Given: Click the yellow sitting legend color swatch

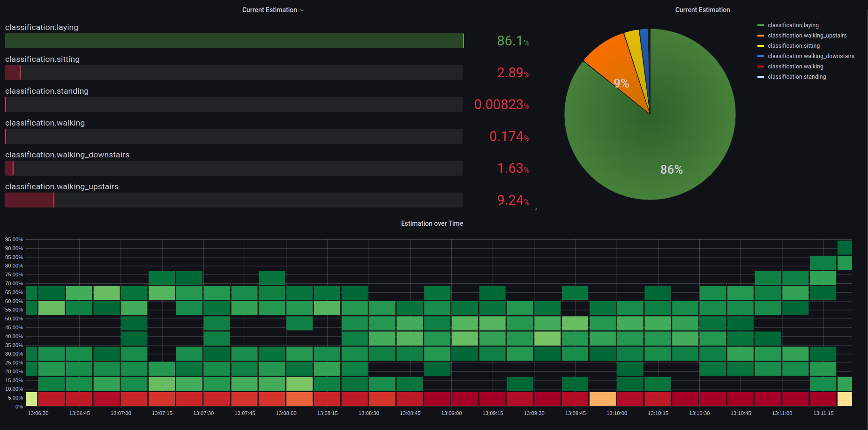Looking at the screenshot, I should [x=761, y=46].
